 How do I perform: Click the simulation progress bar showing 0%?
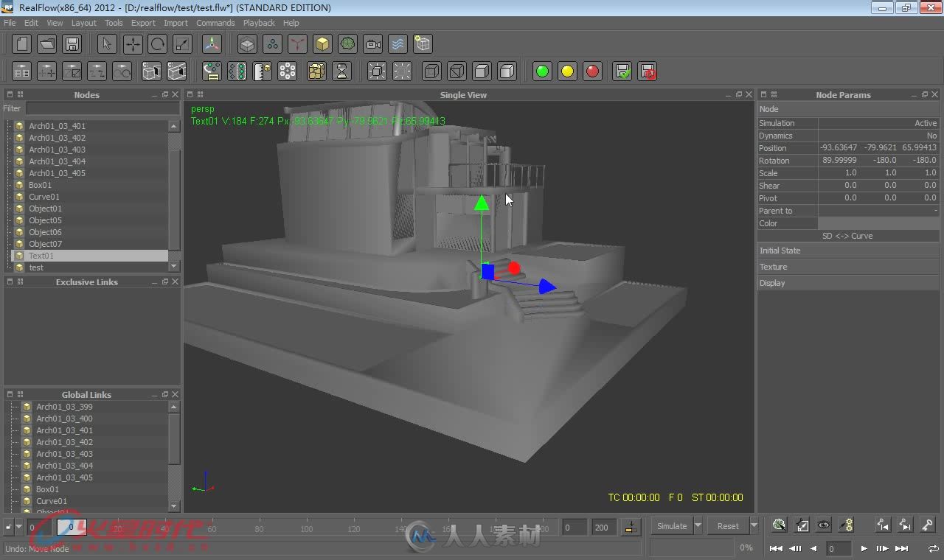(x=692, y=547)
